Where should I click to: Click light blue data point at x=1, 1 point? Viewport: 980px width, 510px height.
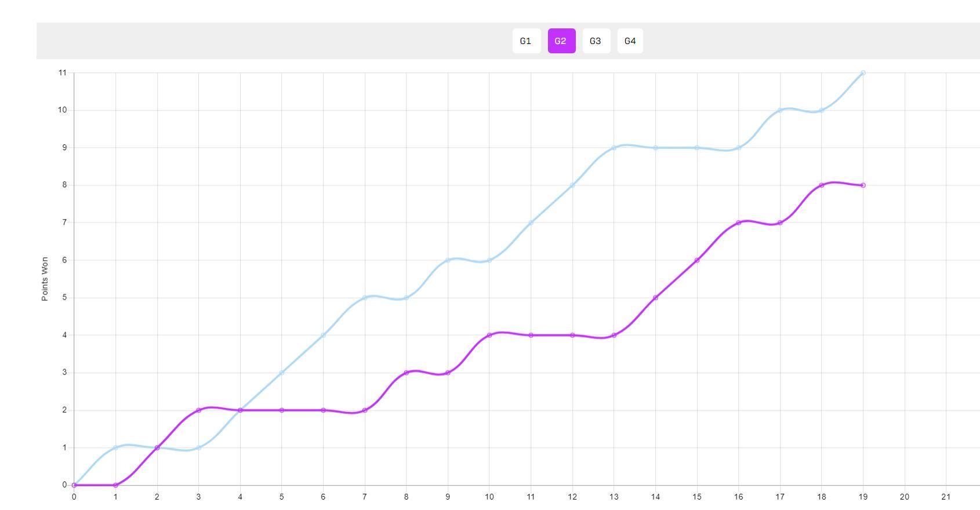(116, 448)
